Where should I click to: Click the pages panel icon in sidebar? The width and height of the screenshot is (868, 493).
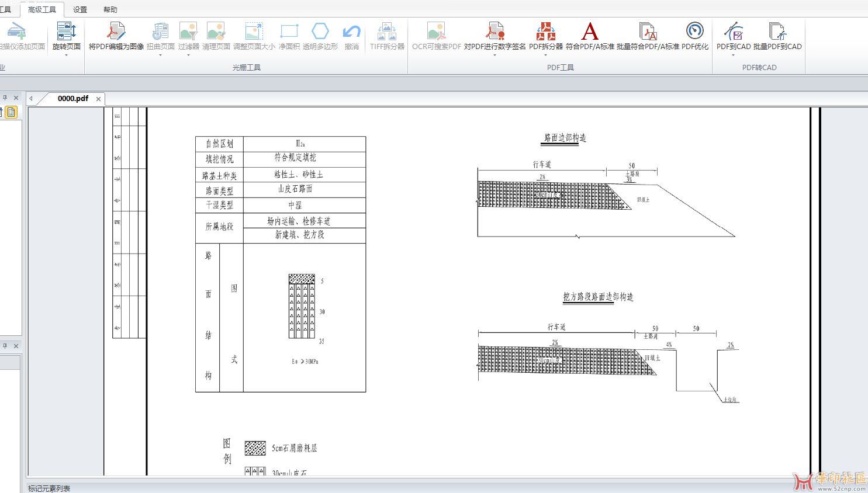(x=11, y=112)
